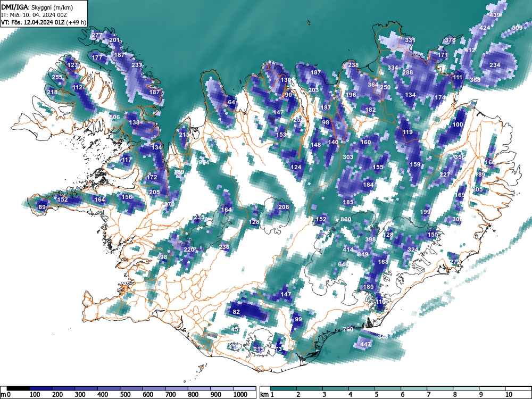Image resolution: width=532 pixels, height=399 pixels.
Task: Click the map value 331
Action: tap(410, 40)
